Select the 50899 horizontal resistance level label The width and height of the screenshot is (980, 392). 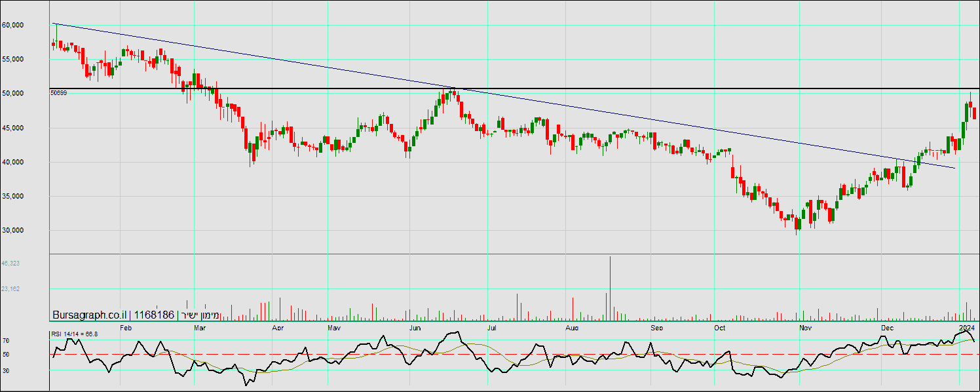click(x=58, y=93)
